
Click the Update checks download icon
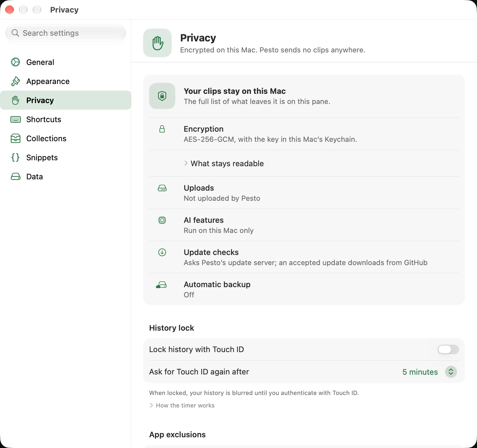point(162,252)
